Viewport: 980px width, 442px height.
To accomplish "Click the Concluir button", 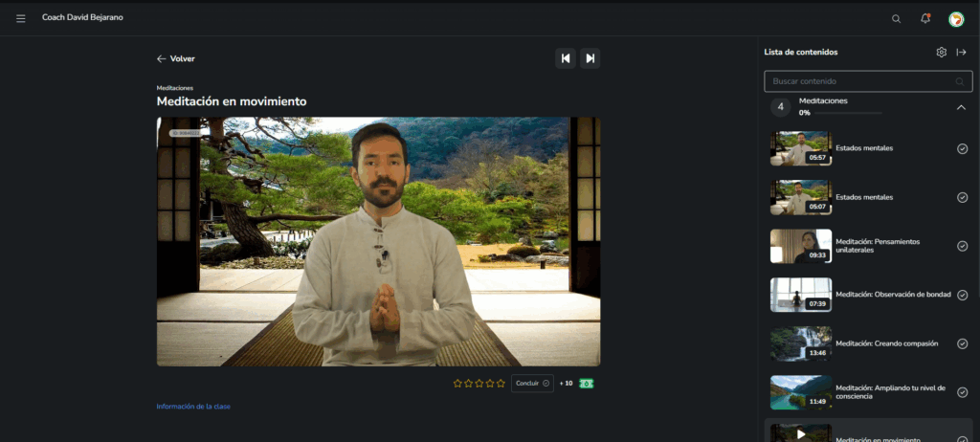I will tap(532, 384).
